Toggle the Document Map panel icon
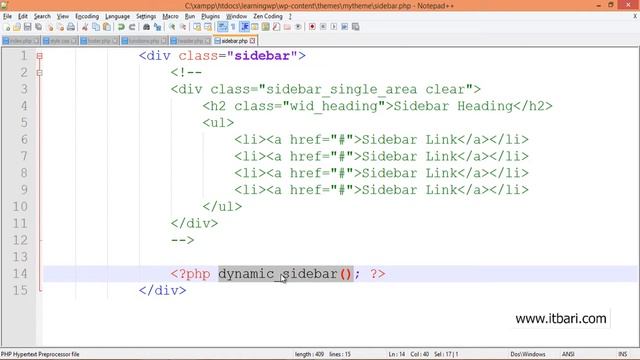Image resolution: width=640 pixels, height=360 pixels. [266, 27]
